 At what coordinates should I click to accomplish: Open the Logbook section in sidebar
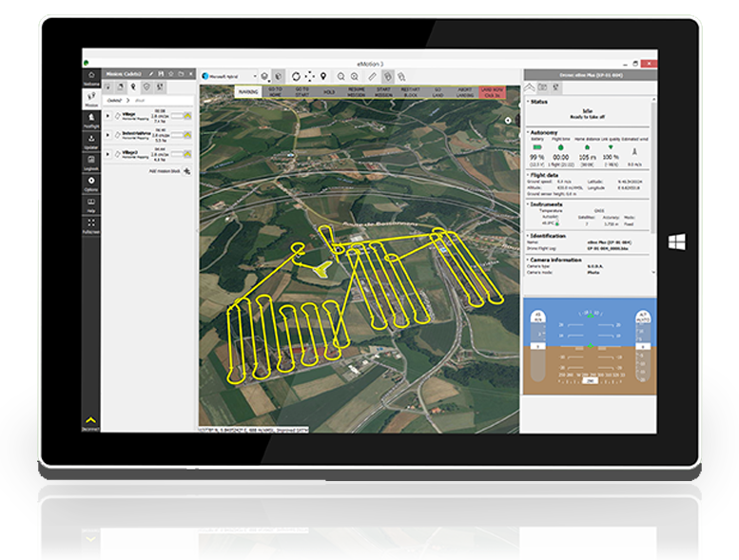coord(91,163)
